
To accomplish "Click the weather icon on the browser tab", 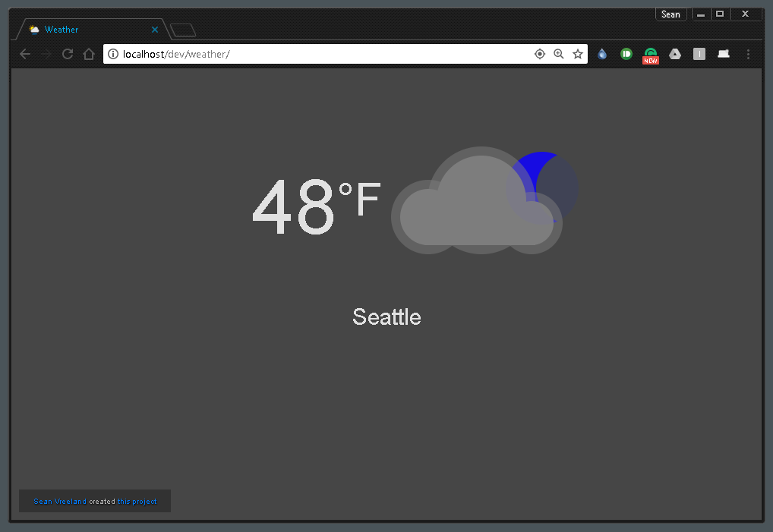I will click(x=34, y=29).
